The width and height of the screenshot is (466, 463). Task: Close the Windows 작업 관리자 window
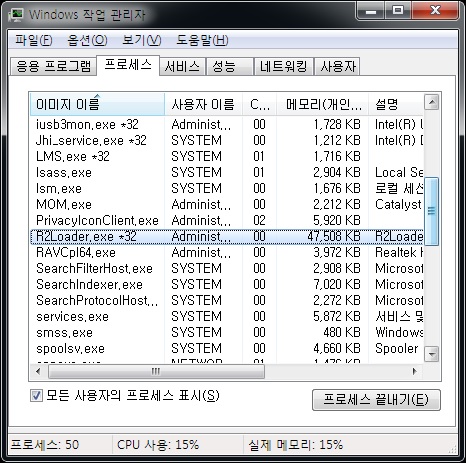pyautogui.click(x=435, y=11)
